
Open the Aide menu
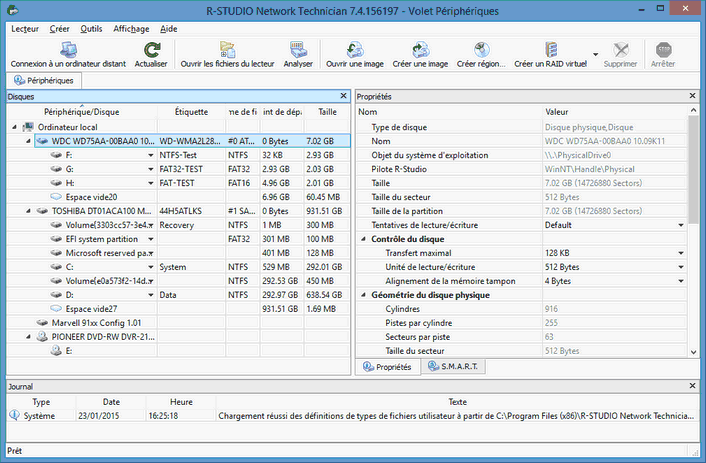click(x=168, y=29)
